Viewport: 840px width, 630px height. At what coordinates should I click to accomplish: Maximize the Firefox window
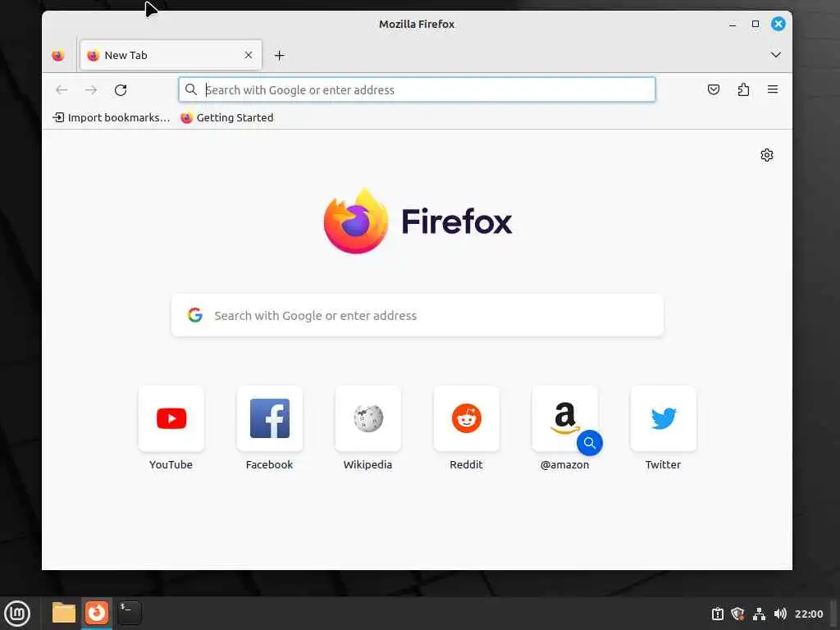(756, 24)
